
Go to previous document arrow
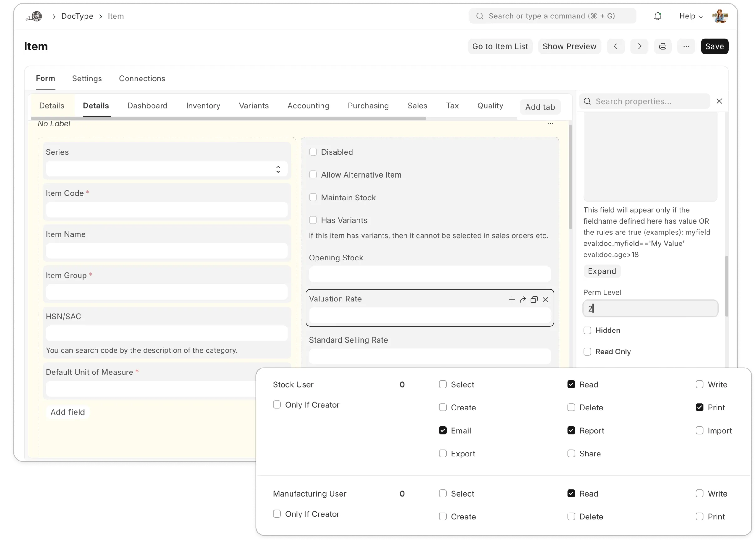615,46
